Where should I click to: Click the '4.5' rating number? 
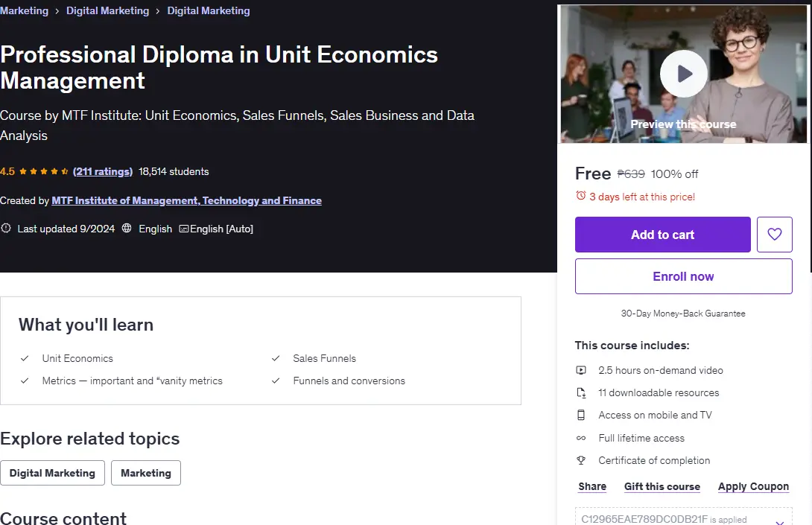point(7,171)
